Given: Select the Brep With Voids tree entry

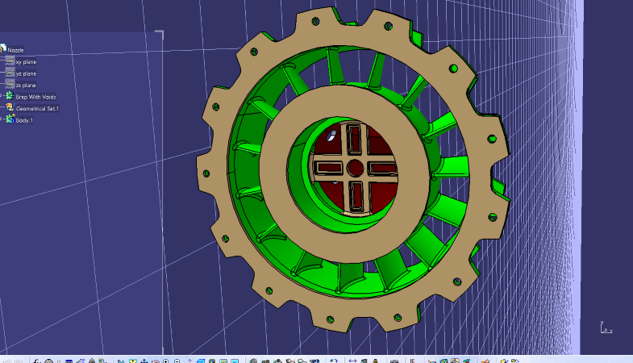Looking at the screenshot, I should point(36,97).
